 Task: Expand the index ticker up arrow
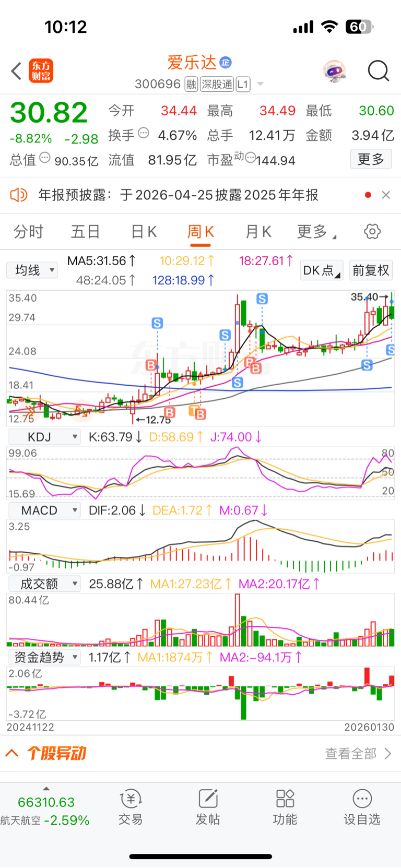click(x=46, y=789)
